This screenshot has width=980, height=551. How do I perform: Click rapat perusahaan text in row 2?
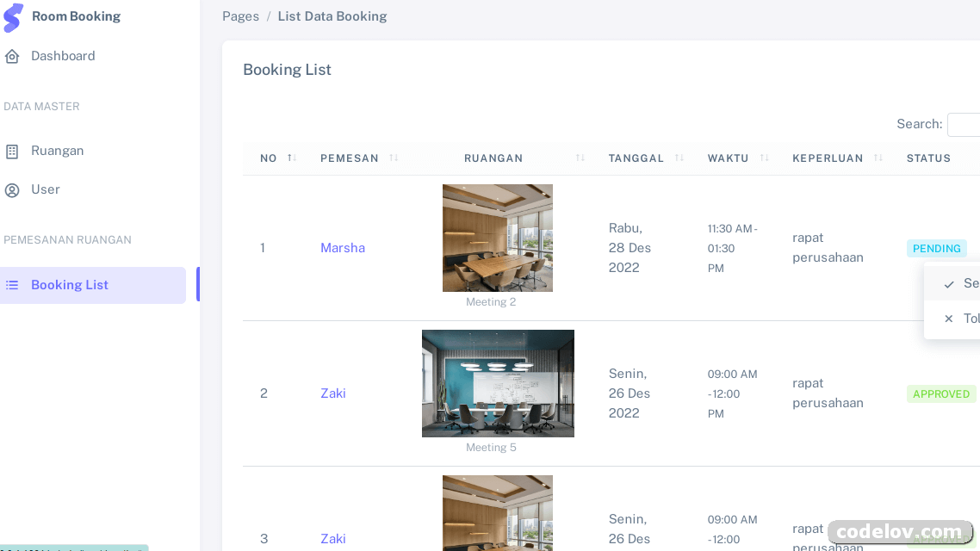pos(828,393)
